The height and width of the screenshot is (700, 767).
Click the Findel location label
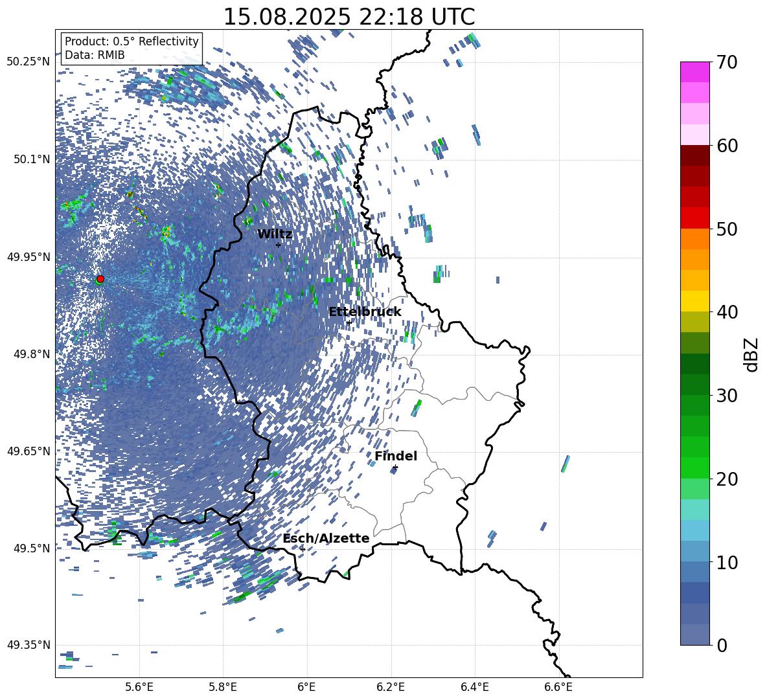(x=396, y=456)
